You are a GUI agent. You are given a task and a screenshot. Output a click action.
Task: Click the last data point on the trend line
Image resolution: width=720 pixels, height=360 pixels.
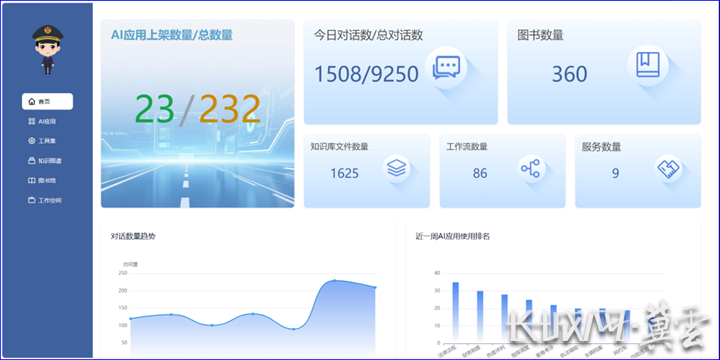(375, 287)
